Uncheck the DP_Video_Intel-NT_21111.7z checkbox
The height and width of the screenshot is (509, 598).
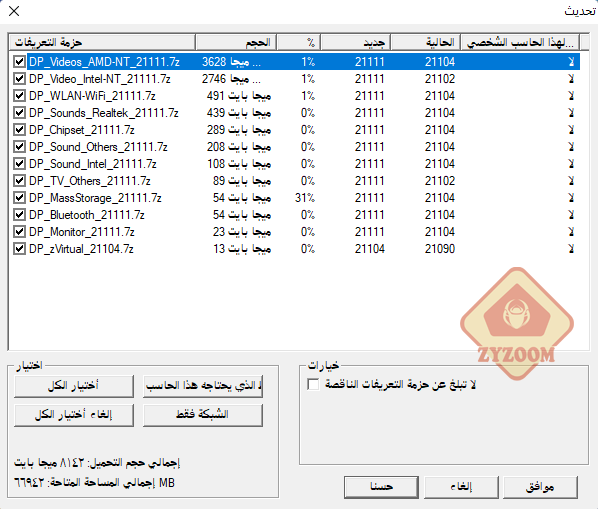click(x=19, y=79)
